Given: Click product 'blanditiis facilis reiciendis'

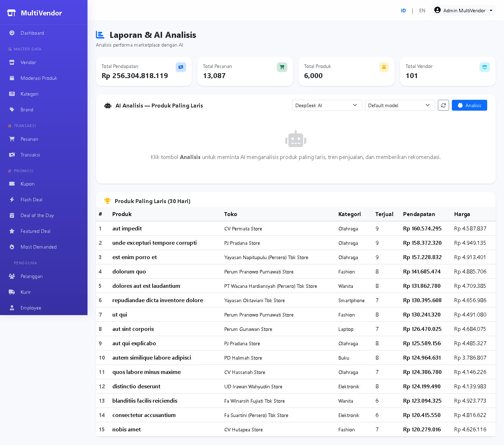Looking at the screenshot, I should pos(145,401).
